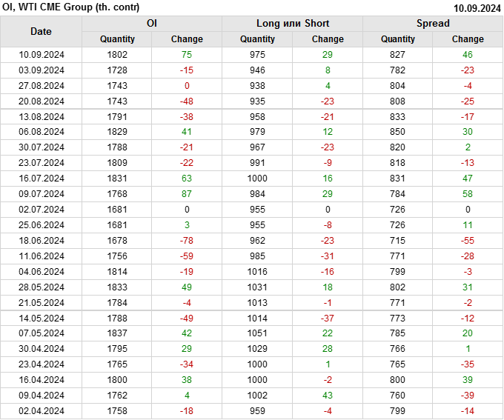Click the OI change value 87
The image size is (504, 420).
coord(186,194)
